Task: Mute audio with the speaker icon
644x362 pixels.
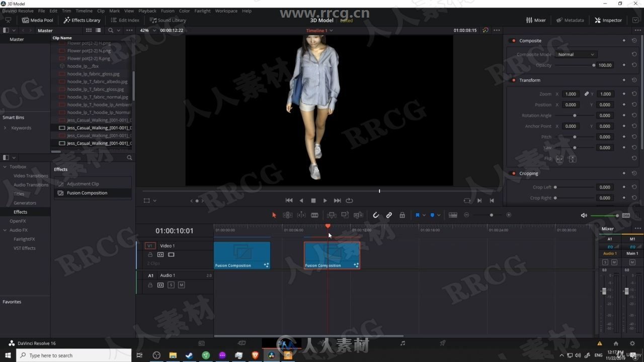Action: pos(584,215)
